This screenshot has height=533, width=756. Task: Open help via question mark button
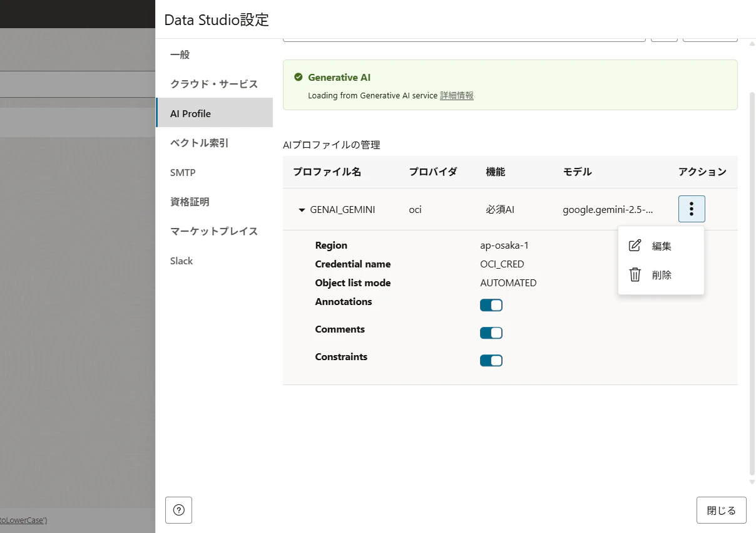pyautogui.click(x=178, y=510)
